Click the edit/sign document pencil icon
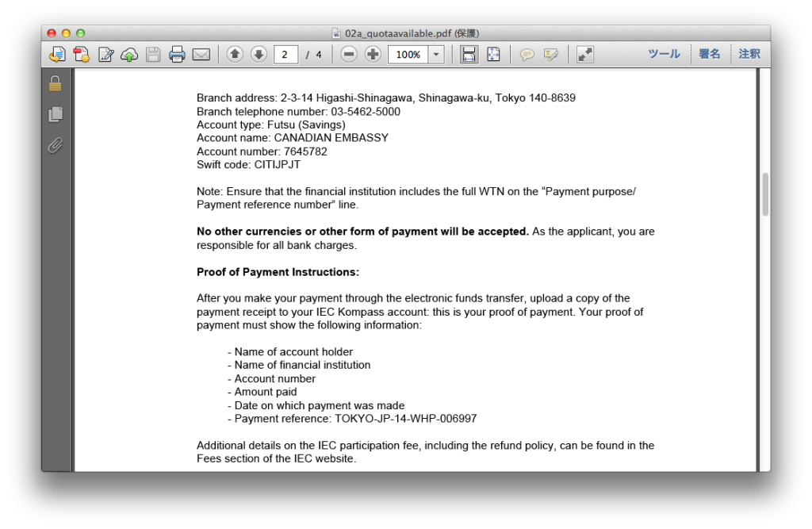This screenshot has height=529, width=812. 105,55
